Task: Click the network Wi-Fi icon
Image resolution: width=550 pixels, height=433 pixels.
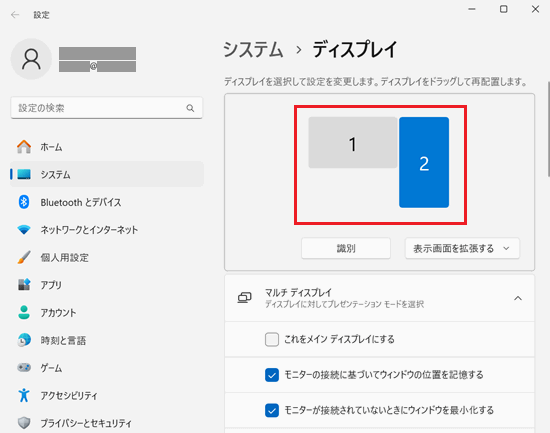Action: (24, 230)
